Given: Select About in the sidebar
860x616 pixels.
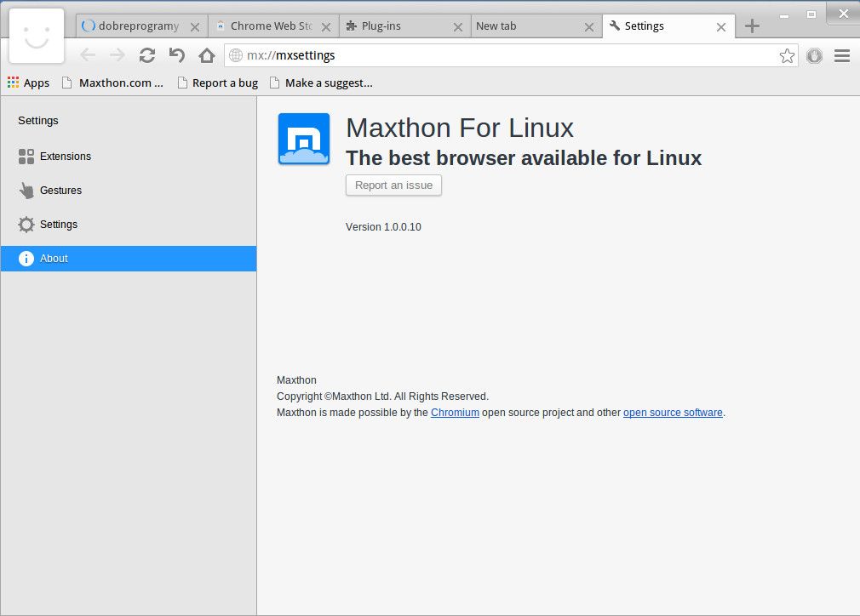Looking at the screenshot, I should (129, 258).
